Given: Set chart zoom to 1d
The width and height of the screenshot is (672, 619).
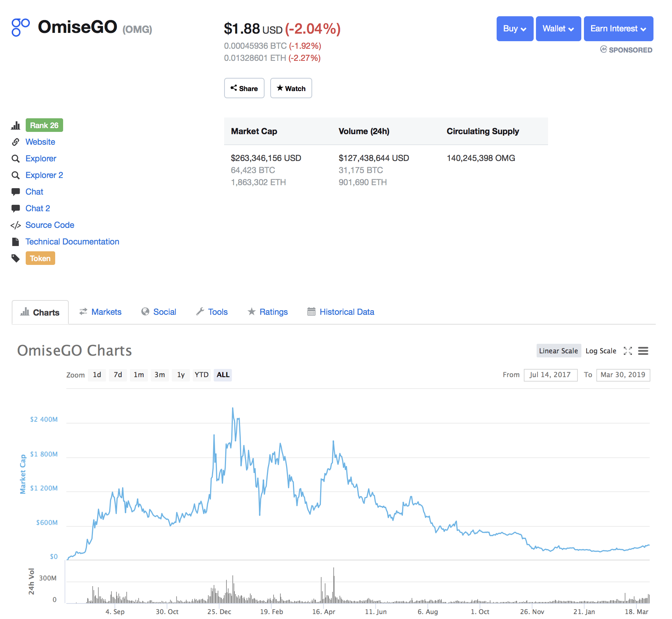Looking at the screenshot, I should [97, 375].
